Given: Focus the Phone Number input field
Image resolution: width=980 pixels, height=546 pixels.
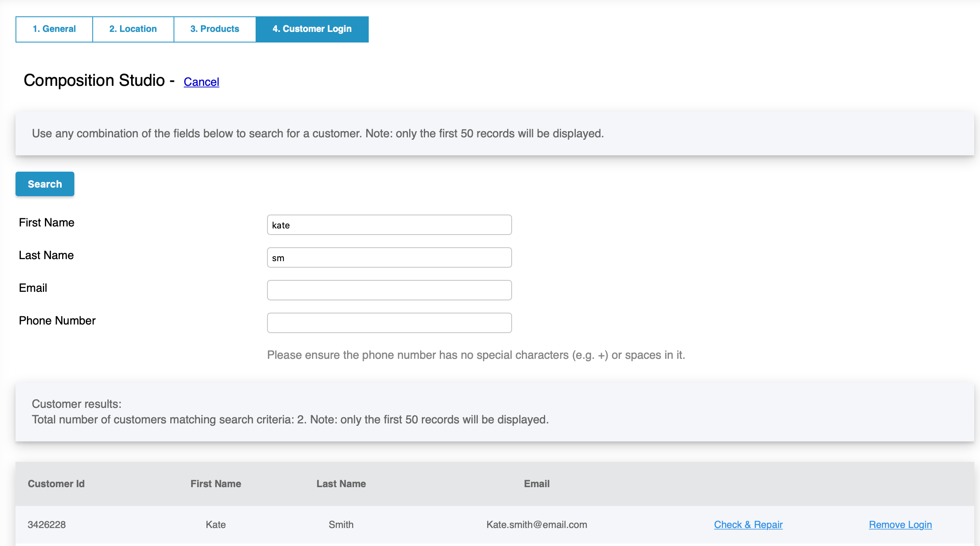Looking at the screenshot, I should [389, 322].
